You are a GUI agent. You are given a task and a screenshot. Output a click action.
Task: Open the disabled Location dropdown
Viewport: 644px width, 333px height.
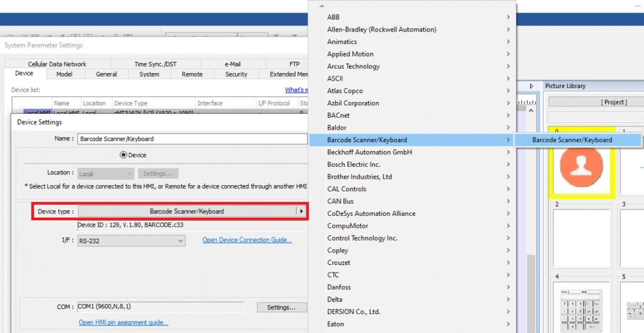(106, 174)
